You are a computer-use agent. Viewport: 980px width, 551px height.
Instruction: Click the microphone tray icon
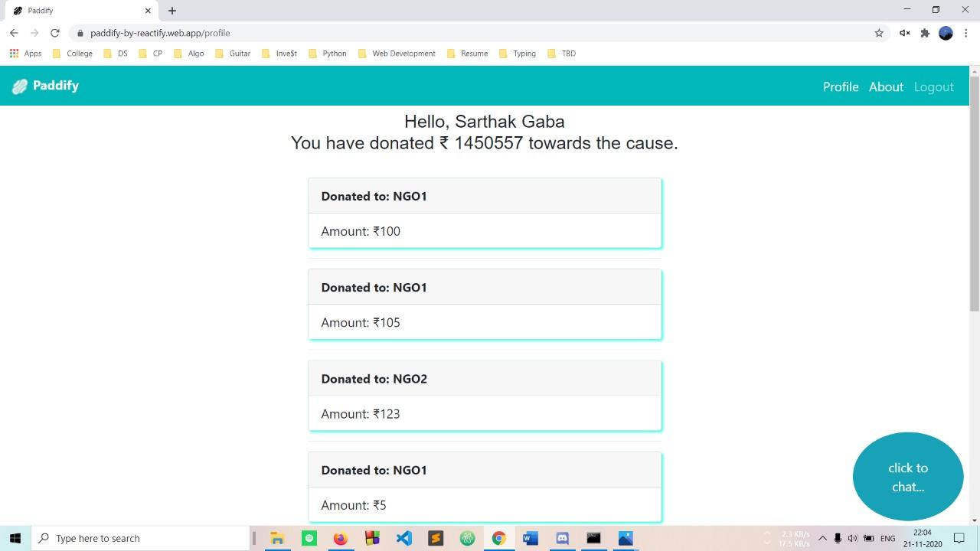[838, 538]
